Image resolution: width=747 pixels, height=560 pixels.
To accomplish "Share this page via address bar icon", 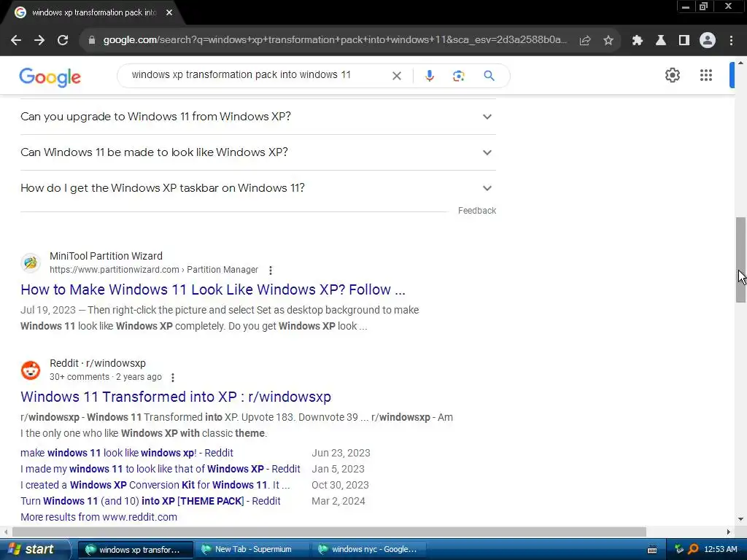I will tap(585, 41).
